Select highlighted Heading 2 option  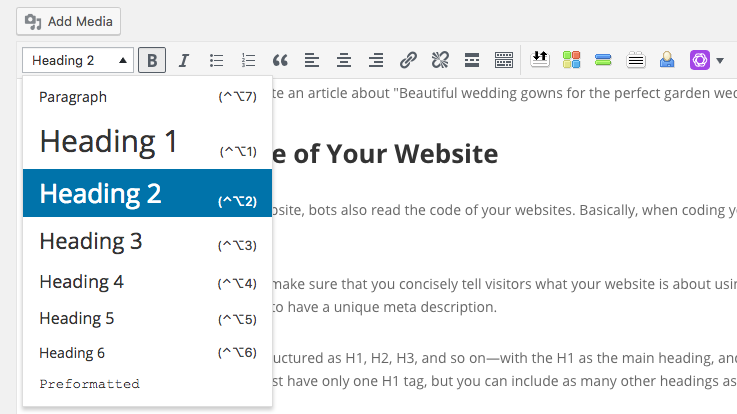pos(148,193)
